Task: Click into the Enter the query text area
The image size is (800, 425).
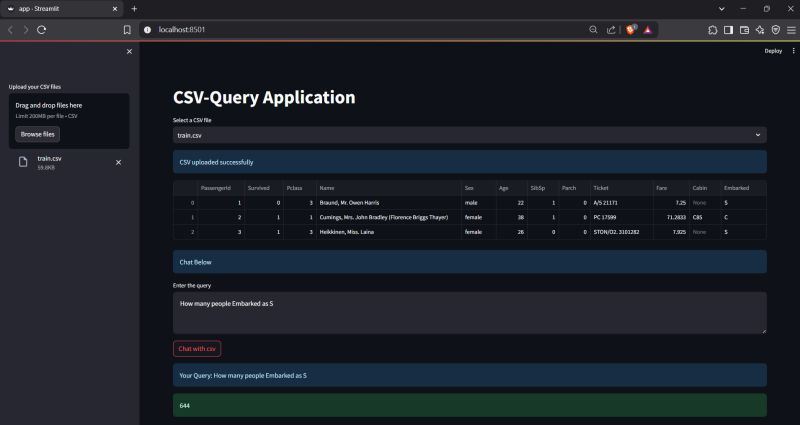Action: pos(469,312)
